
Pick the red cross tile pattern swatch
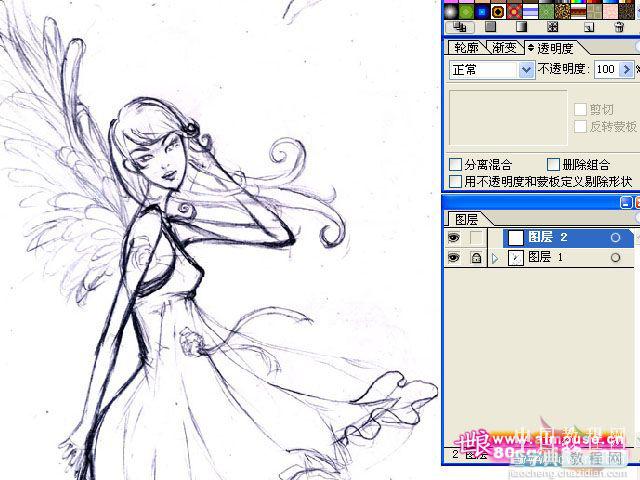point(514,11)
